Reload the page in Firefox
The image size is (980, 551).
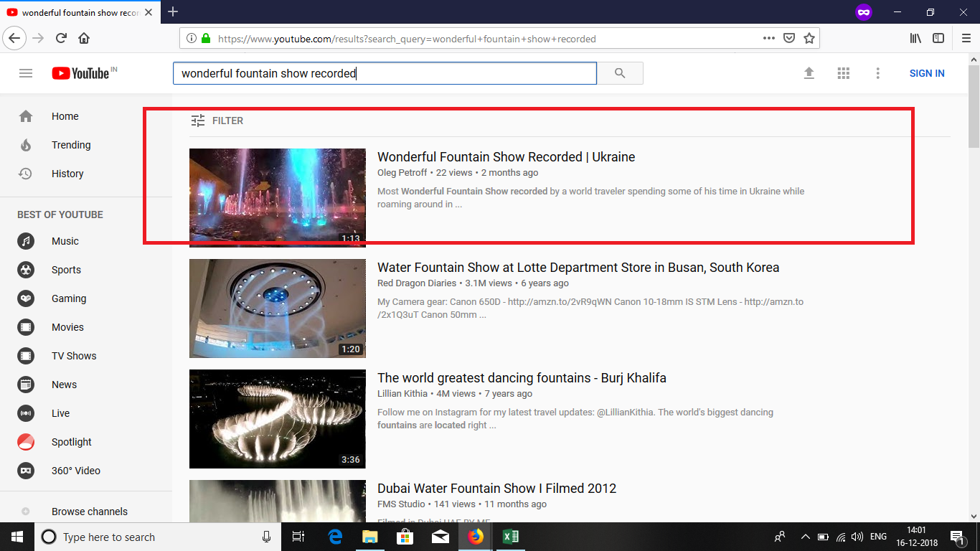point(61,39)
